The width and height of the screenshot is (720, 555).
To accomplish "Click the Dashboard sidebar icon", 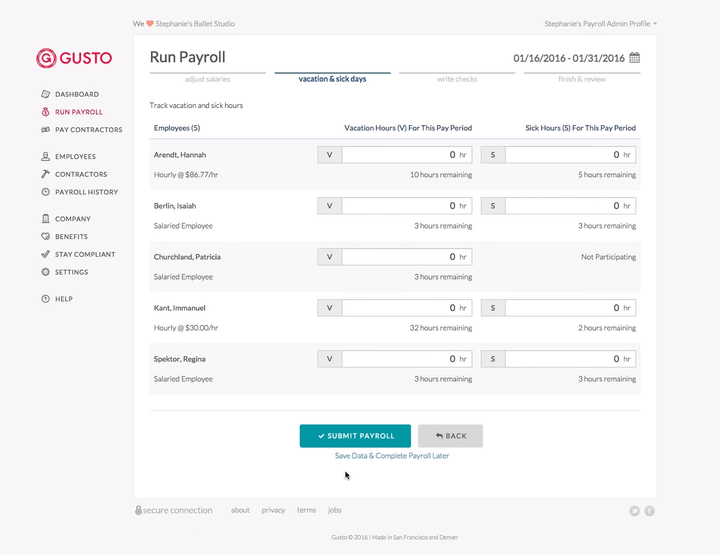I will [x=46, y=94].
